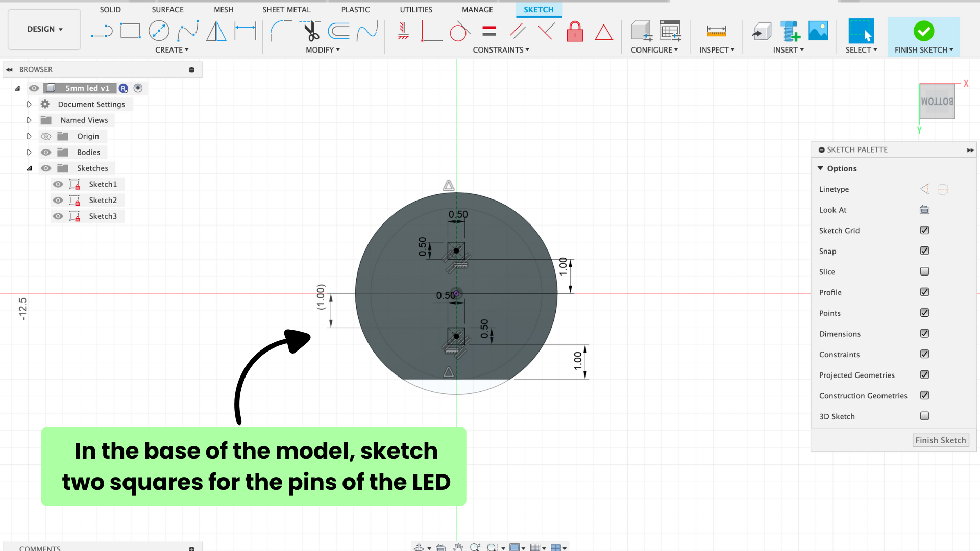Toggle the Constraints checkbox

click(924, 354)
